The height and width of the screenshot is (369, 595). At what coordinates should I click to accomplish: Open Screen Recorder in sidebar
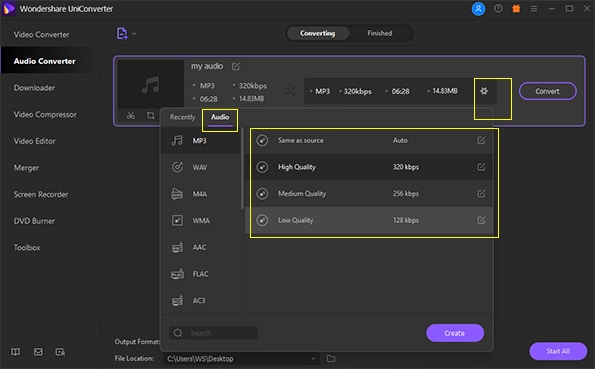click(41, 194)
